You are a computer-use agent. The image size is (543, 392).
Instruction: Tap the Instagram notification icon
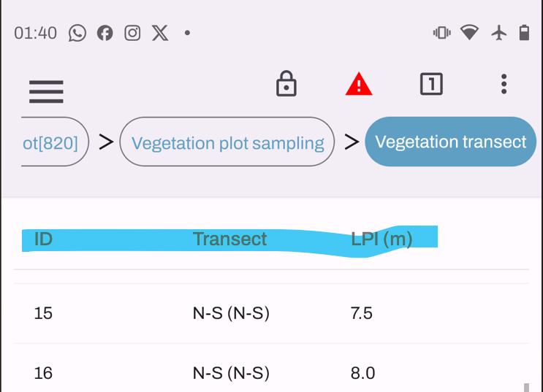point(132,33)
